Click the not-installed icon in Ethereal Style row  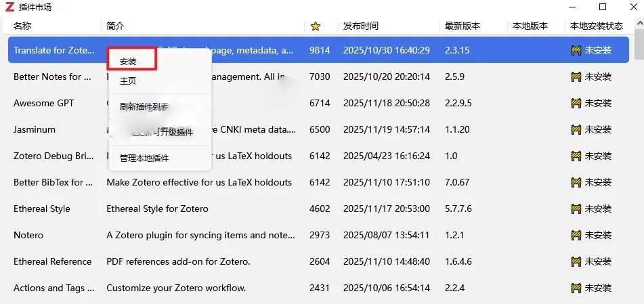pyautogui.click(x=576, y=209)
